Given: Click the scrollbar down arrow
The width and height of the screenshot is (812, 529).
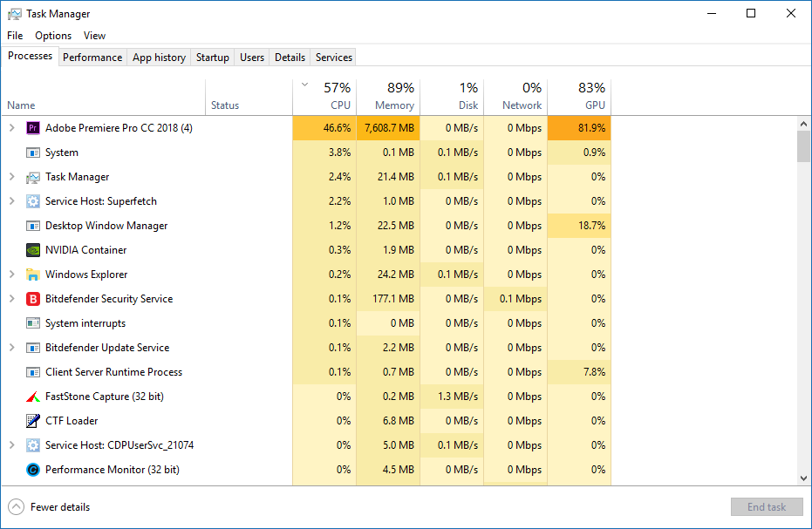Looking at the screenshot, I should 803,478.
